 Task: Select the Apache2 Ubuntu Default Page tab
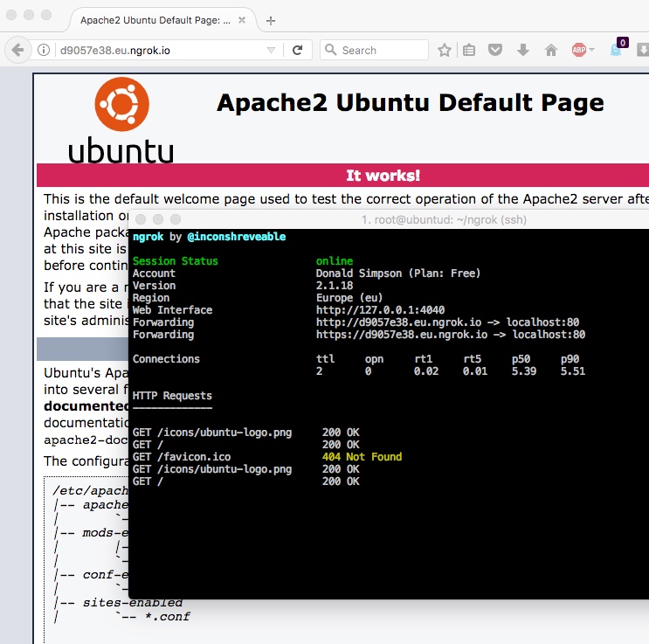point(155,19)
